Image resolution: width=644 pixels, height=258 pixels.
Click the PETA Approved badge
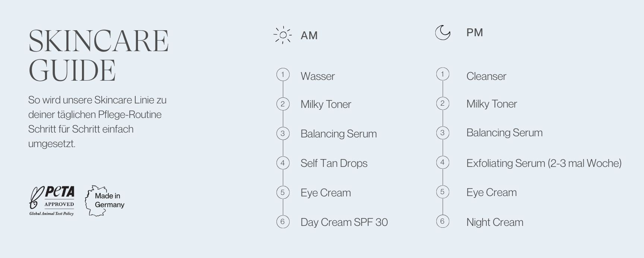[x=52, y=201]
